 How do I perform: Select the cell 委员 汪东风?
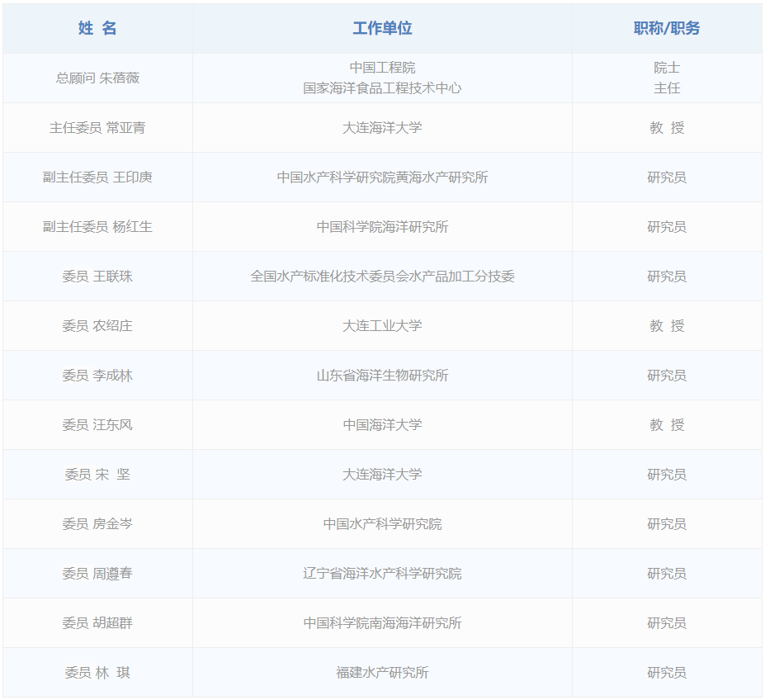(x=97, y=424)
